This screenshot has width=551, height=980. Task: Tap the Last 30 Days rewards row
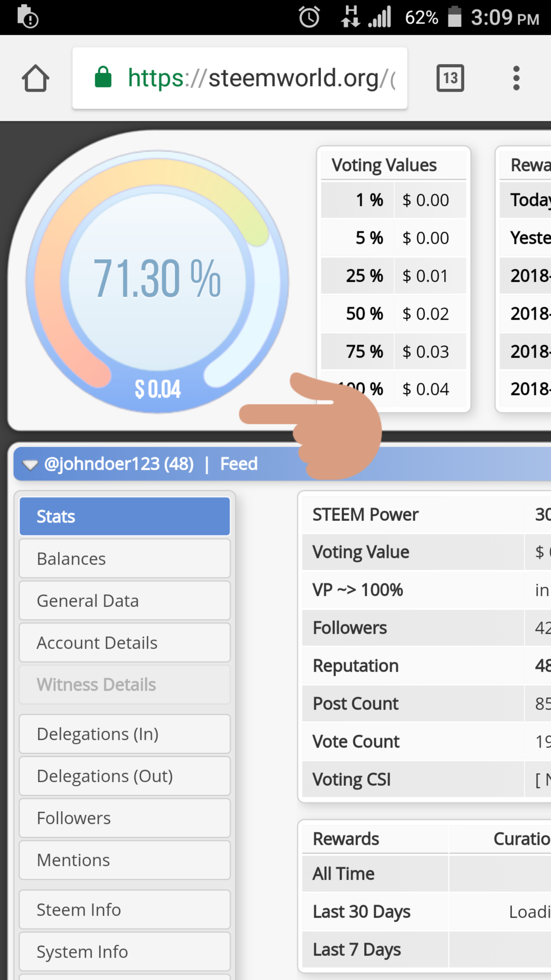pyautogui.click(x=427, y=912)
